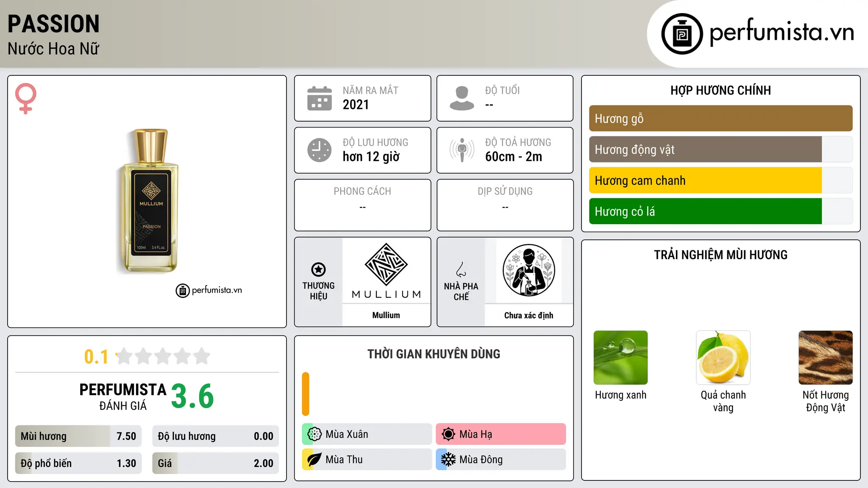Image resolution: width=868 pixels, height=488 pixels.
Task: Open the Passion perfume bottle image
Action: (148, 201)
